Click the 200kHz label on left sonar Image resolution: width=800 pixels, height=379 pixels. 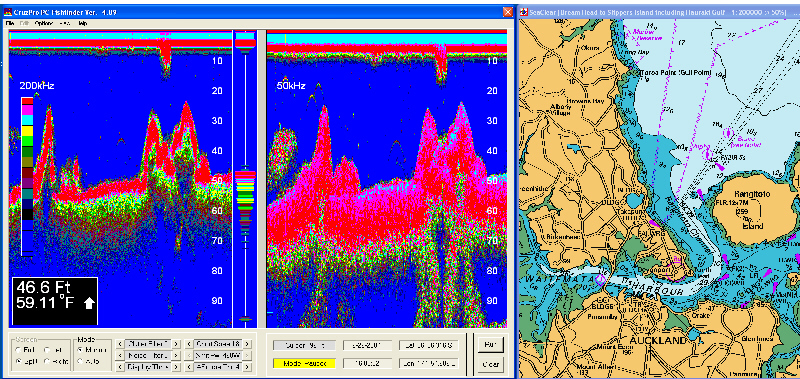[37, 86]
